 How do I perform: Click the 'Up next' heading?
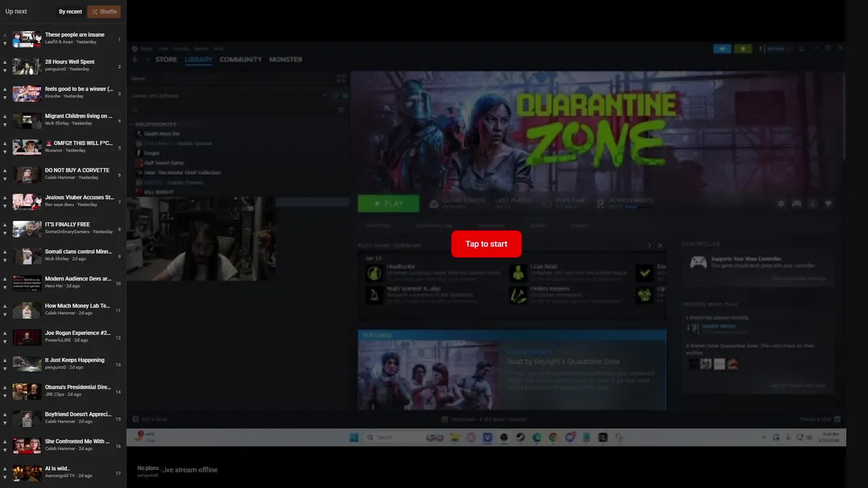[16, 12]
